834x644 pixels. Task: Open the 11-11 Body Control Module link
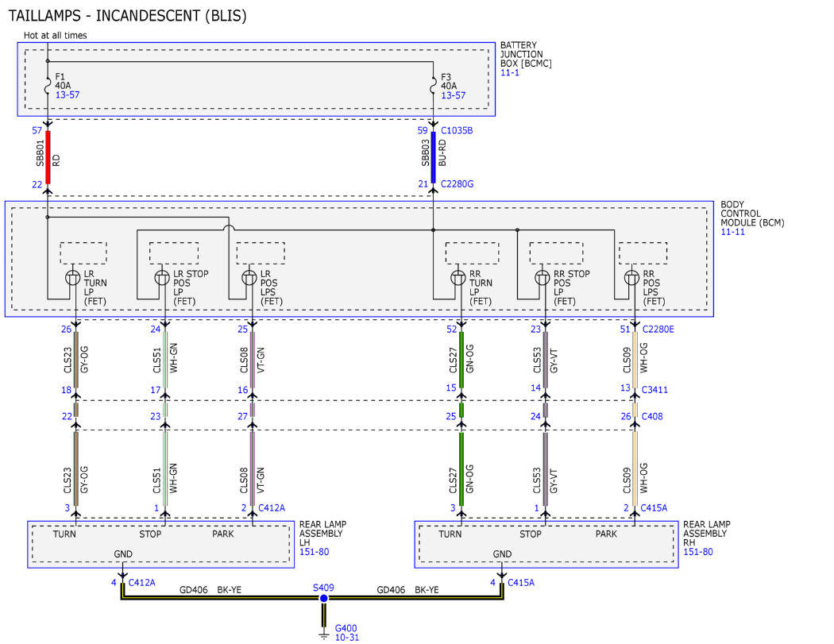point(732,232)
